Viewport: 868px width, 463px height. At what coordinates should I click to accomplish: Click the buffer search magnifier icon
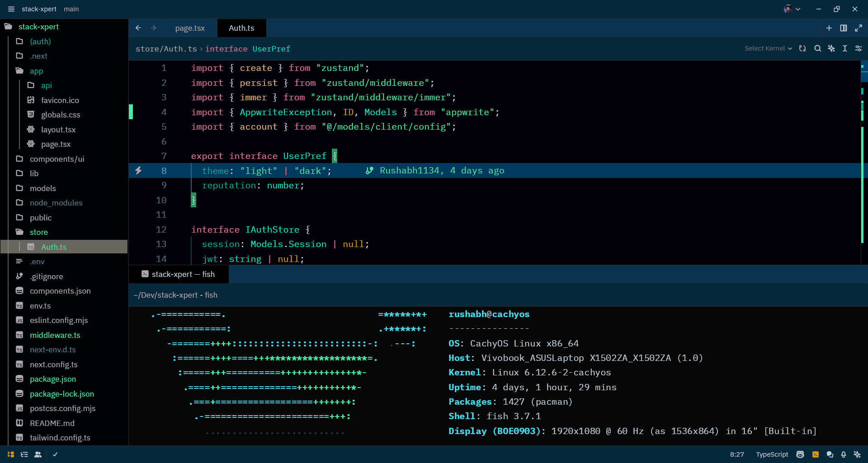click(x=818, y=48)
